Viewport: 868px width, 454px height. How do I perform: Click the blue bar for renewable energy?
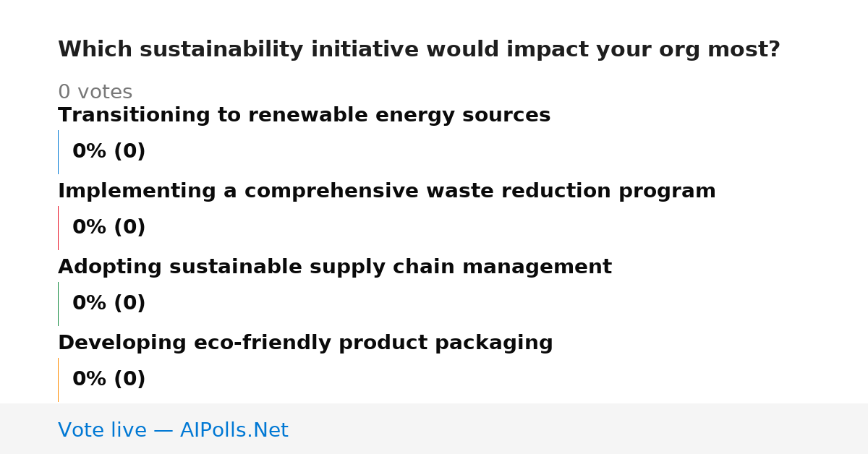[x=58, y=152]
